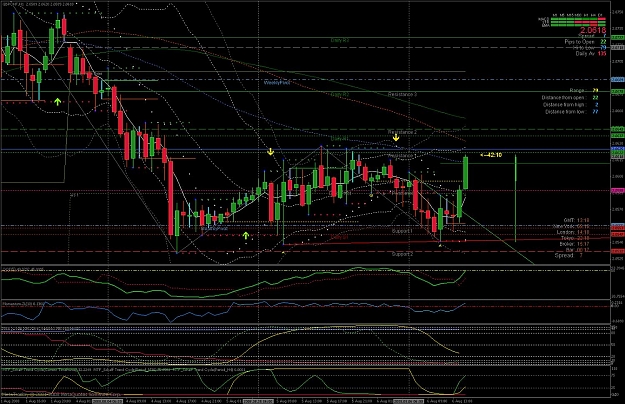Image resolution: width=625 pixels, height=404 pixels.
Task: Click the magenta price tag on the price axis
Action: point(617,190)
